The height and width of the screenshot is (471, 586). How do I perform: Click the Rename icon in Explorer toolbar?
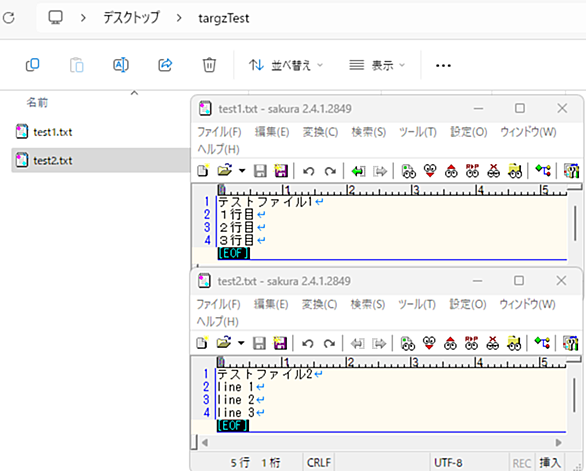[121, 65]
